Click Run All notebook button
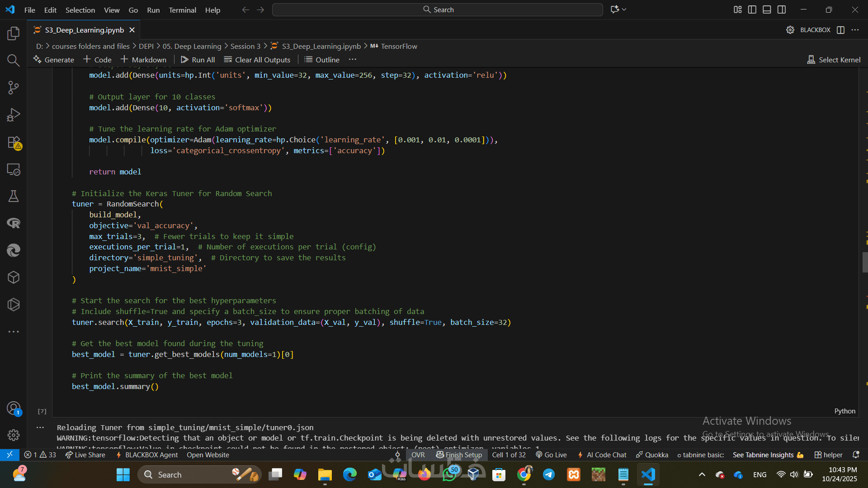Screen dimensions: 868x488 (198, 60)
